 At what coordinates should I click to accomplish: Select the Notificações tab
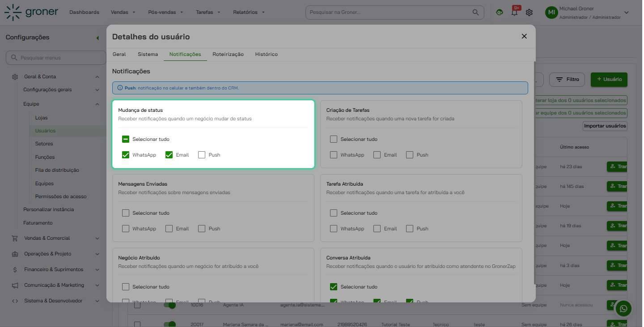[x=185, y=54]
